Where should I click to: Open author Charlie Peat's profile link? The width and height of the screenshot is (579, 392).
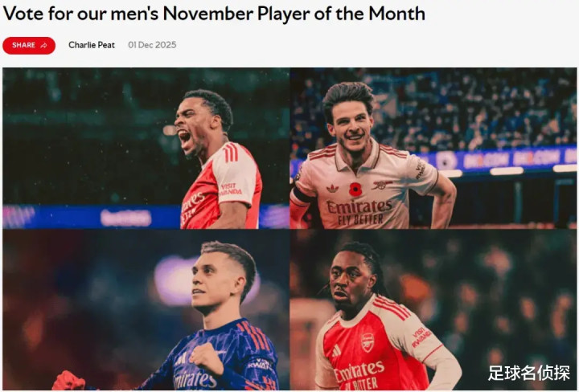click(x=92, y=45)
